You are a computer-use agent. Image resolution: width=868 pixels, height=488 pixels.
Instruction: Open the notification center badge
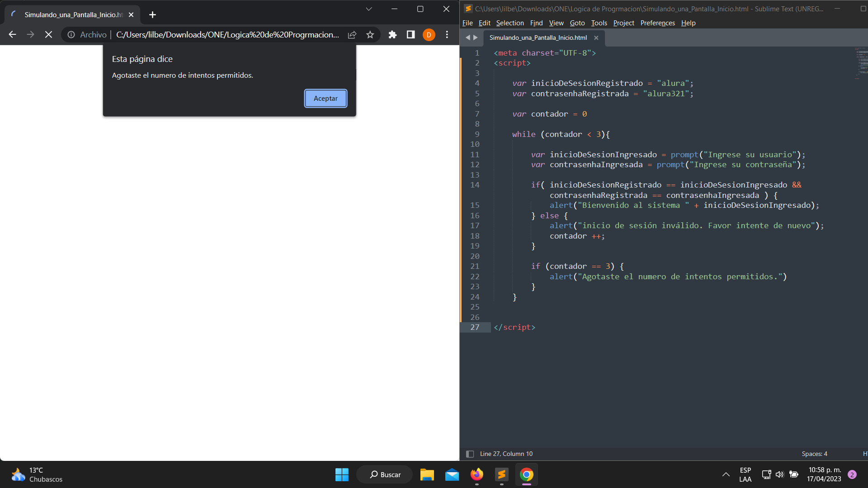click(x=852, y=474)
